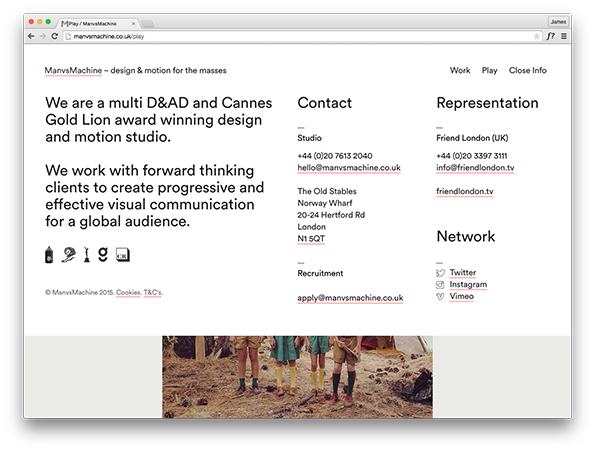Open the T&C's link

[x=153, y=293]
